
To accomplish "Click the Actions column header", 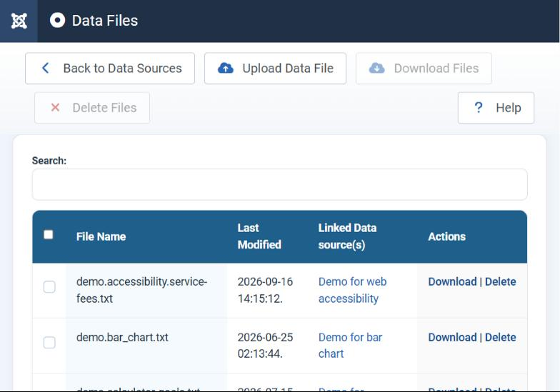I will [x=447, y=236].
